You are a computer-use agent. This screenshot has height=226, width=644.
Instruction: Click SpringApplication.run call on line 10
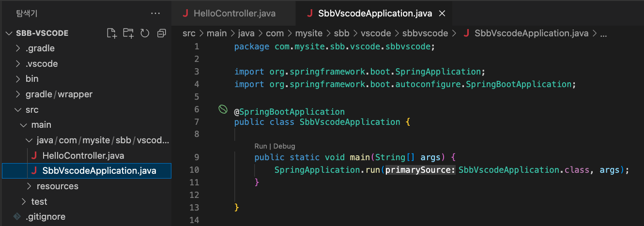[x=327, y=170]
